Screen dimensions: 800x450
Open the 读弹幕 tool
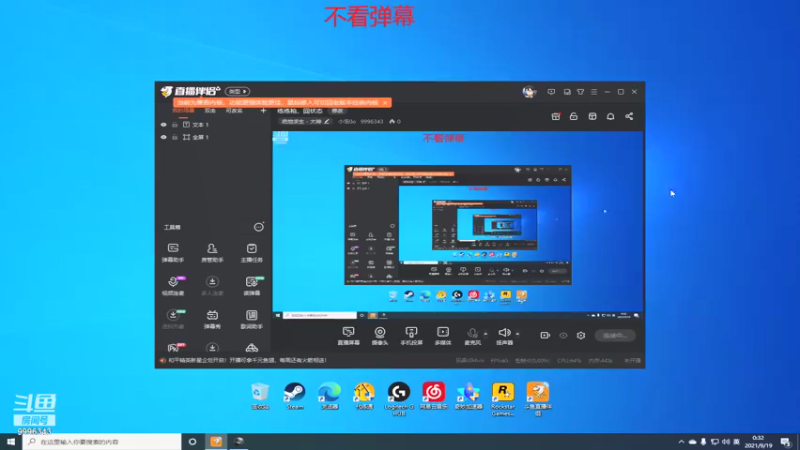pos(252,286)
